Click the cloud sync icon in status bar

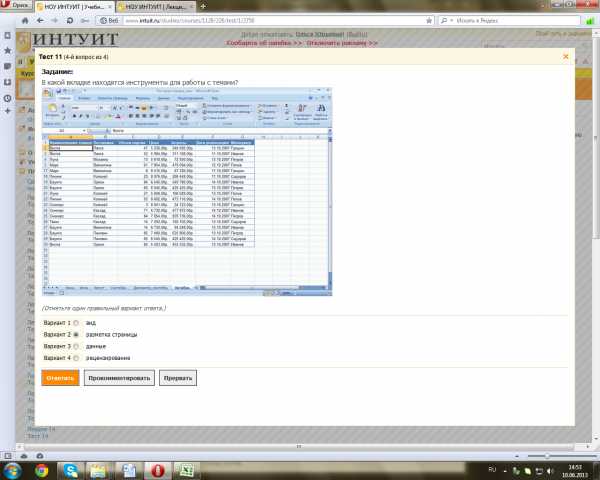click(24, 456)
